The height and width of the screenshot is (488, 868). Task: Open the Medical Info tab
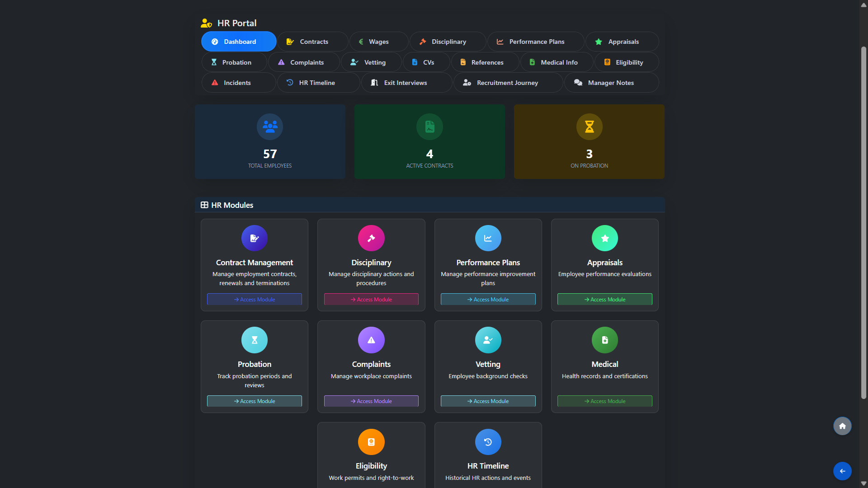pos(557,62)
